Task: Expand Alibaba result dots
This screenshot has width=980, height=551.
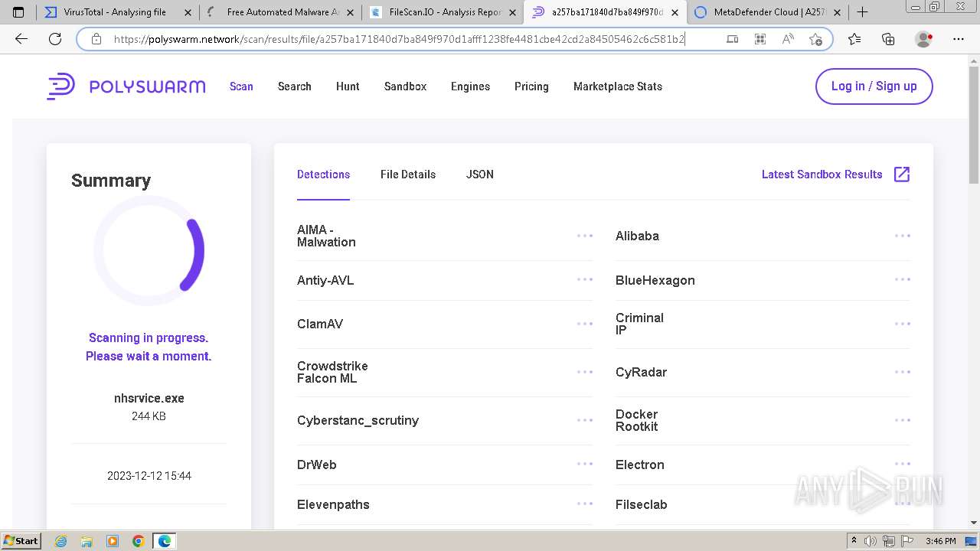Action: [903, 236]
